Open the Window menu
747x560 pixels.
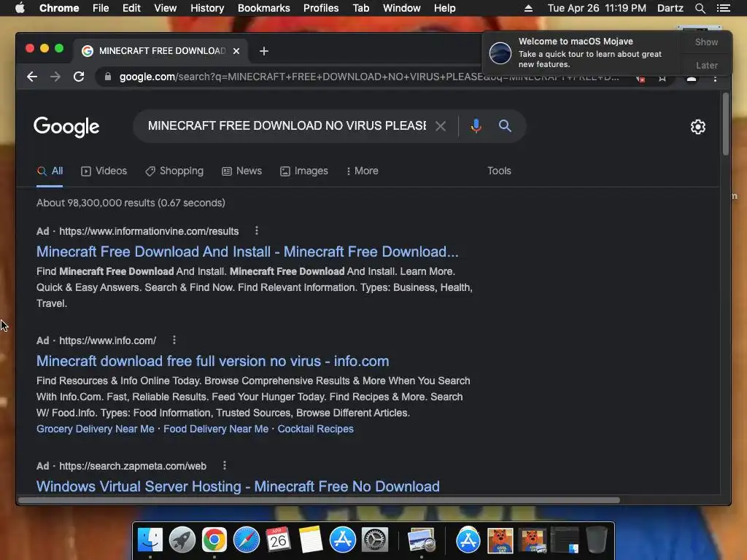[x=402, y=8]
